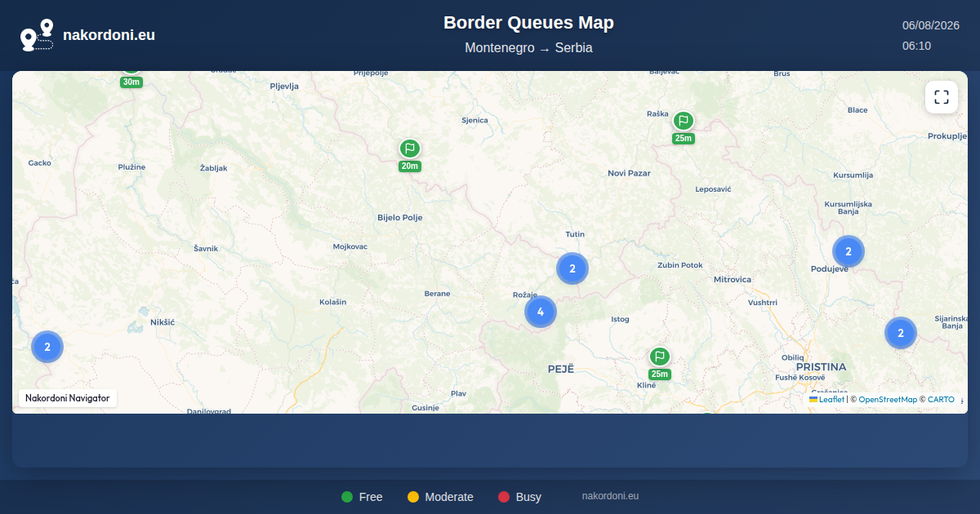Open the 25m flag marker near Raška
This screenshot has height=514, width=980.
(x=684, y=127)
